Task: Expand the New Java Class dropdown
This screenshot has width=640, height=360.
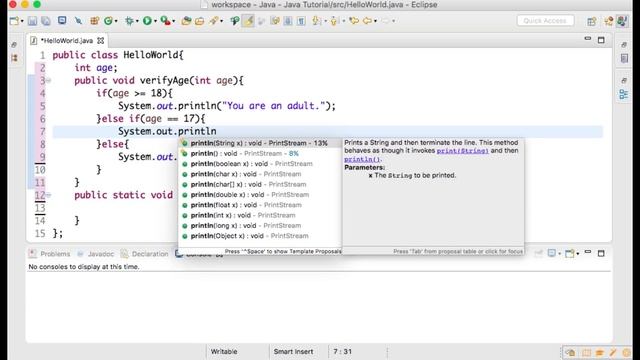Action: (x=116, y=21)
